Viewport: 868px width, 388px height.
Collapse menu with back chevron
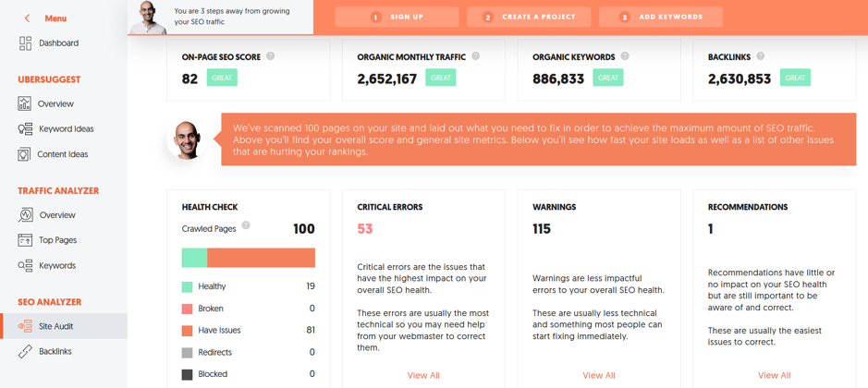27,18
